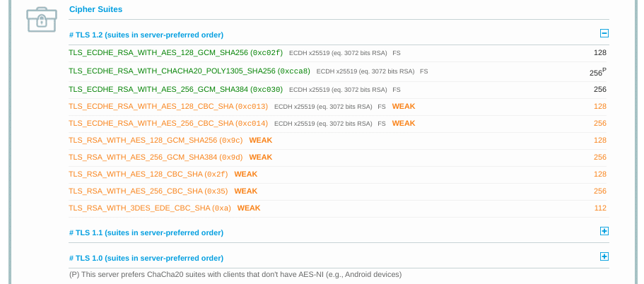Click the ChaCha20 preference footnote text
Viewport: 644px width, 284px height.
point(235,274)
